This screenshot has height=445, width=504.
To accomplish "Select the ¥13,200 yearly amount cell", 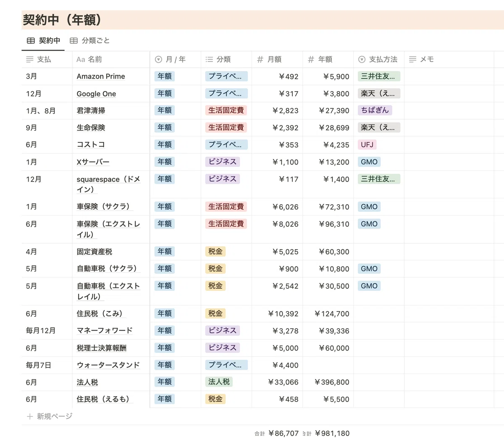I will pos(328,162).
